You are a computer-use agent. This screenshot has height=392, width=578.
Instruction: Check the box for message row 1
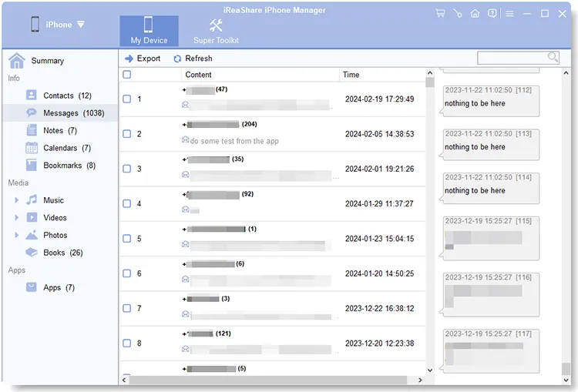127,99
